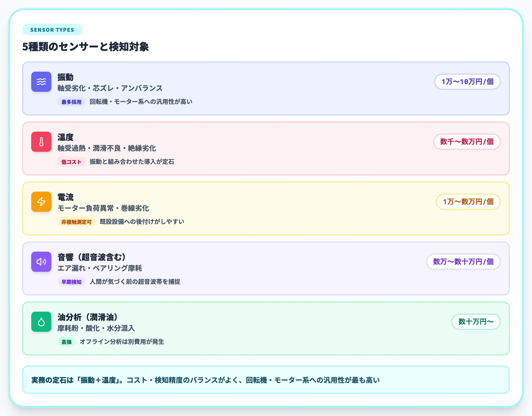This screenshot has height=416, width=532.
Task: Click the 数十万円〜 price pill
Action: coord(476,322)
